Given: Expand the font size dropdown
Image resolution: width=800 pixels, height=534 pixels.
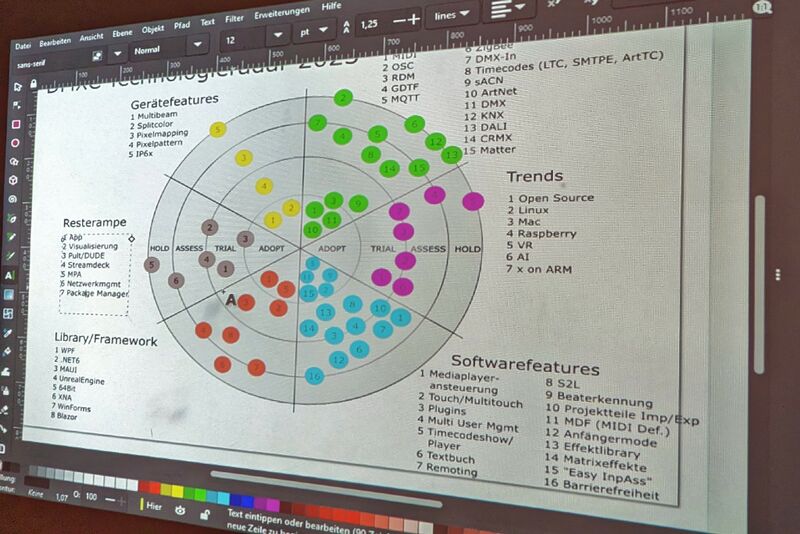Looking at the screenshot, I should click(277, 34).
